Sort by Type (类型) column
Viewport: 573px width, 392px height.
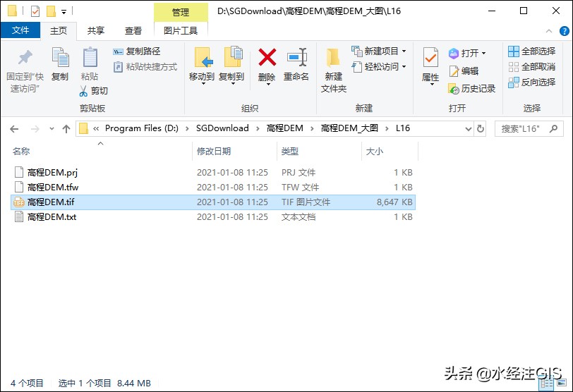point(290,151)
